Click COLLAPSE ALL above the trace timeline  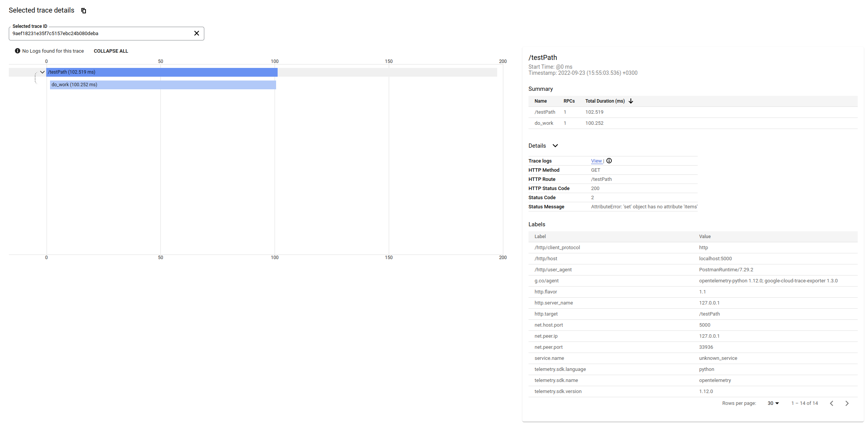(111, 51)
